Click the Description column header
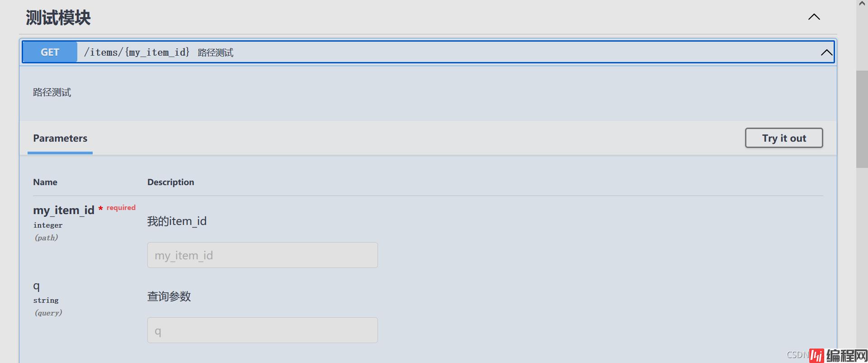 (x=170, y=182)
